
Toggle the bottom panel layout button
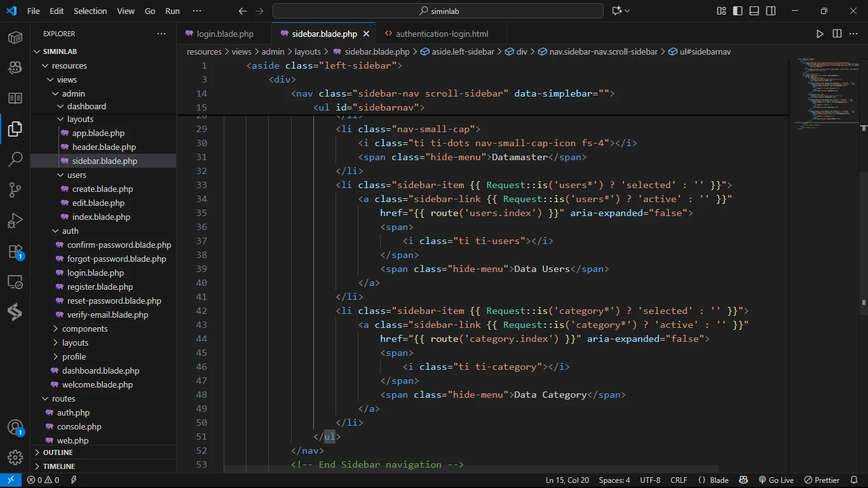[754, 11]
